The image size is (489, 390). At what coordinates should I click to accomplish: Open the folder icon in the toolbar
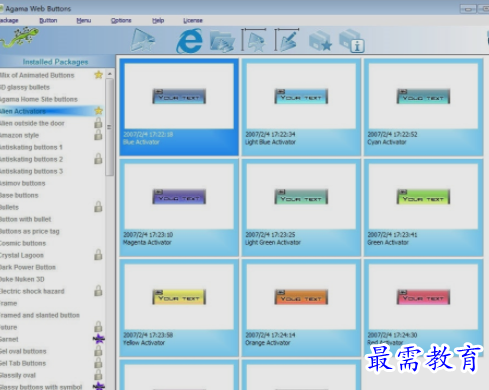[222, 41]
